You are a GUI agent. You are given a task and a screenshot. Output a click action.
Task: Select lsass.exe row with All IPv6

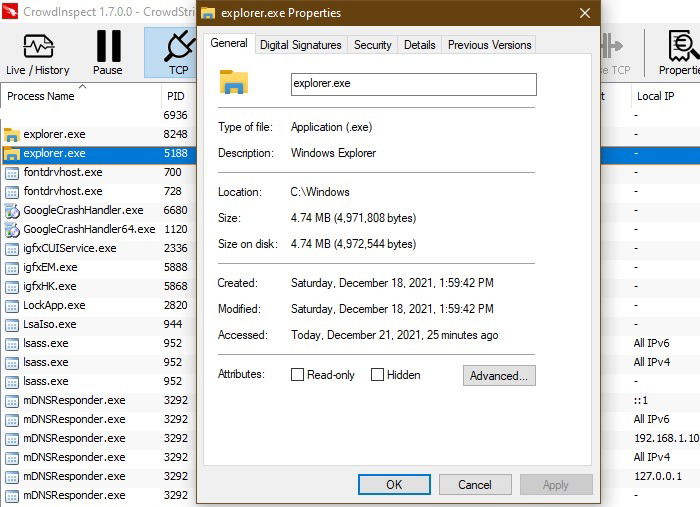pos(98,343)
